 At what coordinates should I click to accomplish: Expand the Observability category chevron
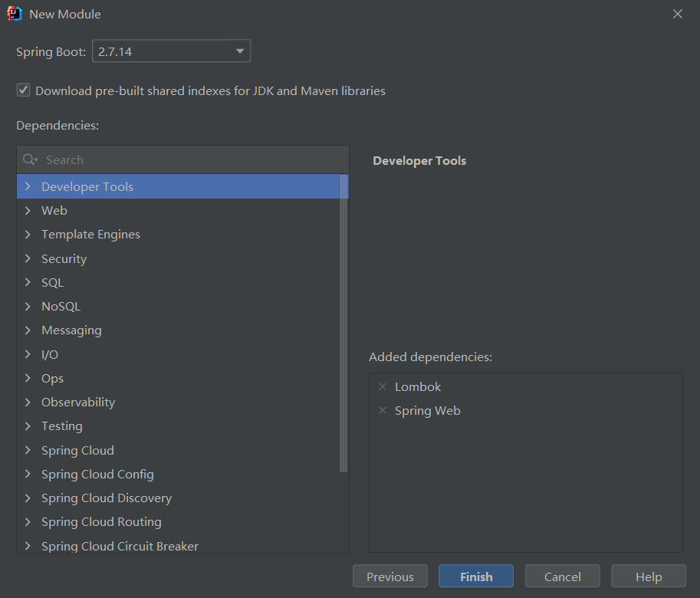(28, 402)
